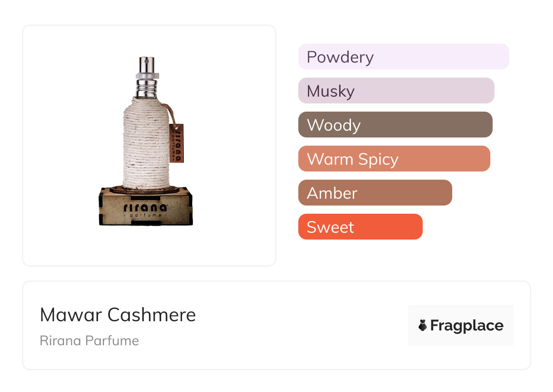Image resolution: width=553 pixels, height=392 pixels.
Task: Select the Woody accord bar
Action: point(395,125)
